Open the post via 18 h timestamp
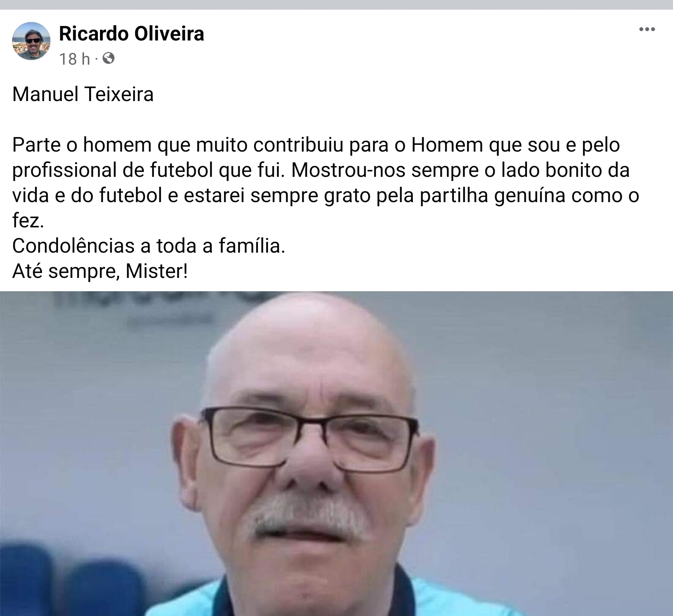Screen dimensions: 673x616 (74, 59)
